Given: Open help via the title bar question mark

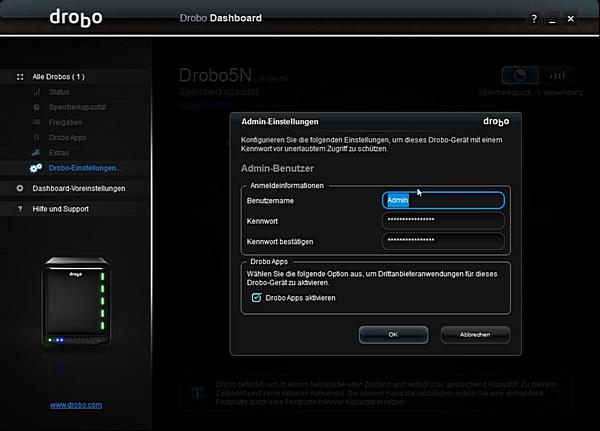Looking at the screenshot, I should 534,18.
